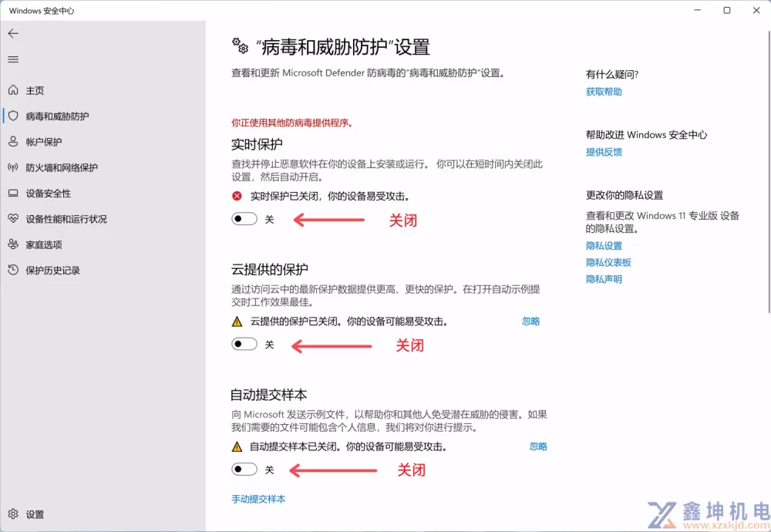771x532 pixels.
Task: Click the home icon beside 主页
Action: click(x=13, y=90)
